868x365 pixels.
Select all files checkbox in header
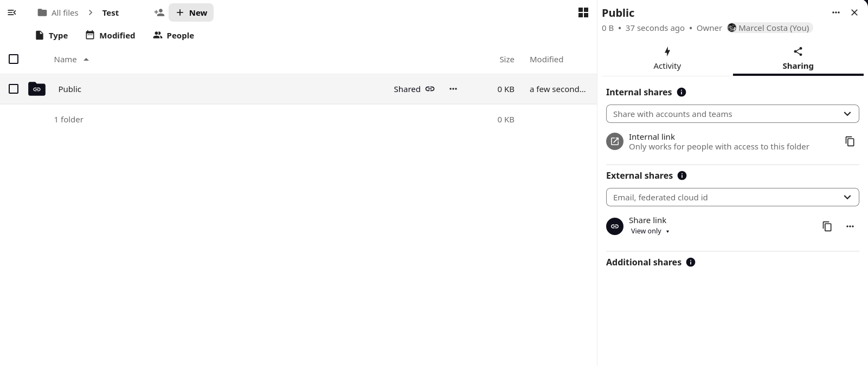pos(14,59)
